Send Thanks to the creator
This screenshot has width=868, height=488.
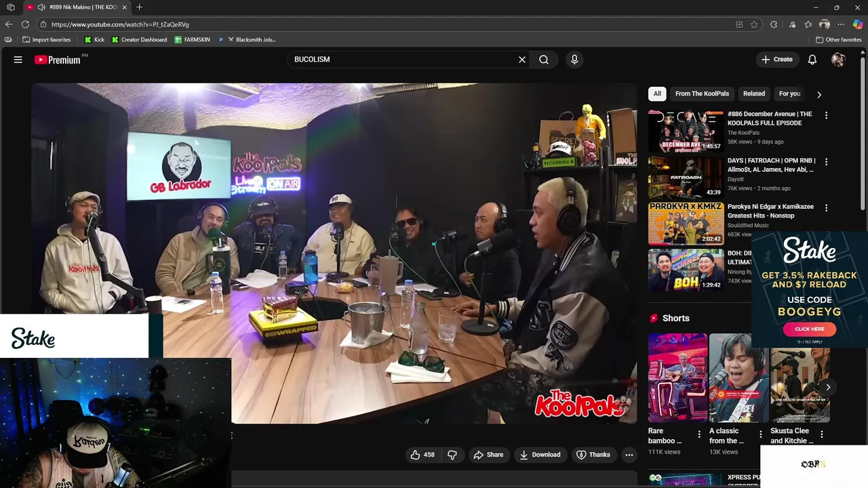point(593,455)
